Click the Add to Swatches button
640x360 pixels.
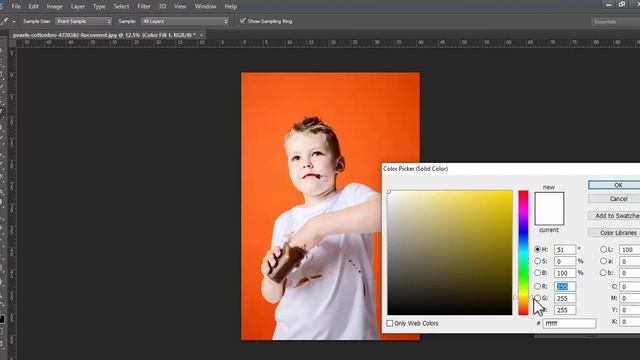click(x=614, y=216)
